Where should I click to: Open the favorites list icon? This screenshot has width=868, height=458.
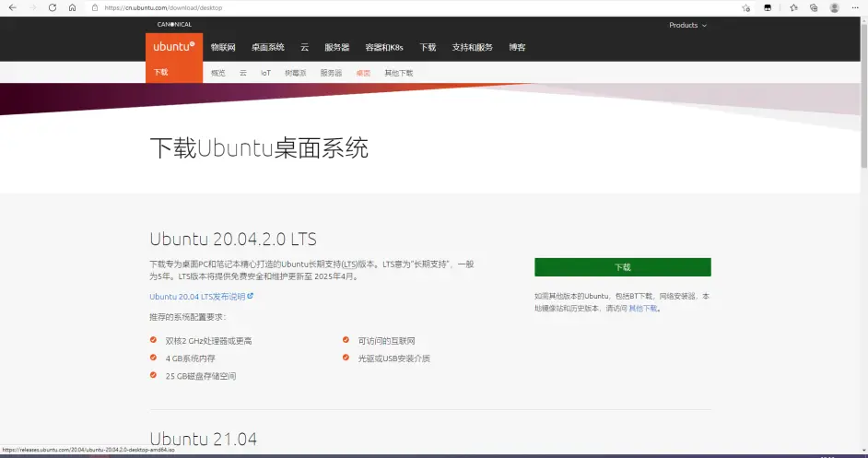(793, 7)
